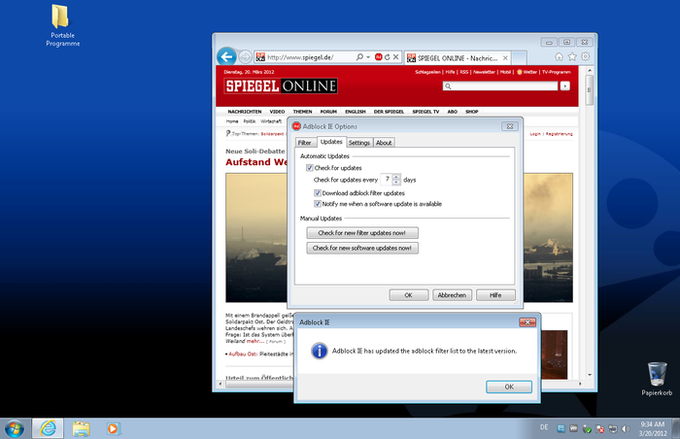Image resolution: width=680 pixels, height=439 pixels.
Task: Click the update interval days number field
Action: pos(386,180)
